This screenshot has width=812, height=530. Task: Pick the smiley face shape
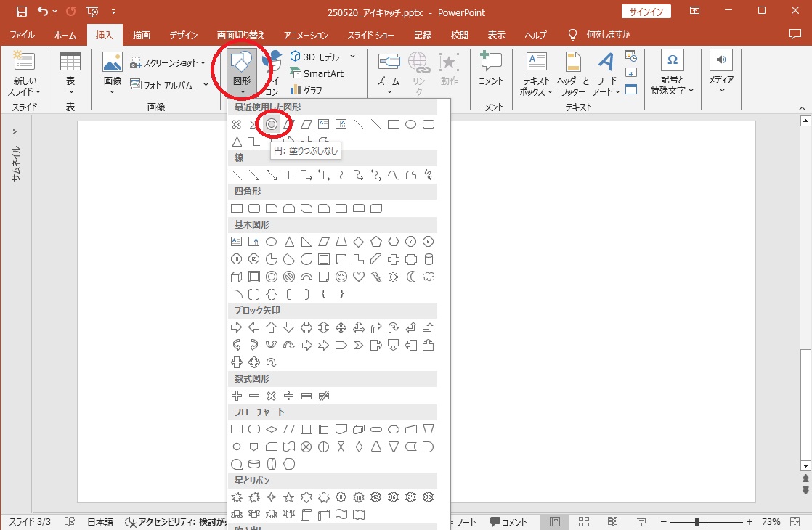click(341, 277)
